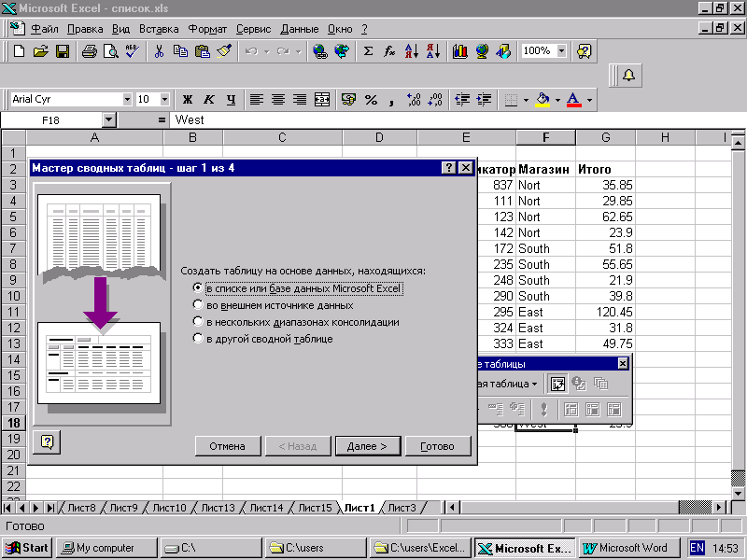The image size is (747, 560).
Task: Switch to the Лист3 sheet tab
Action: tap(402, 508)
